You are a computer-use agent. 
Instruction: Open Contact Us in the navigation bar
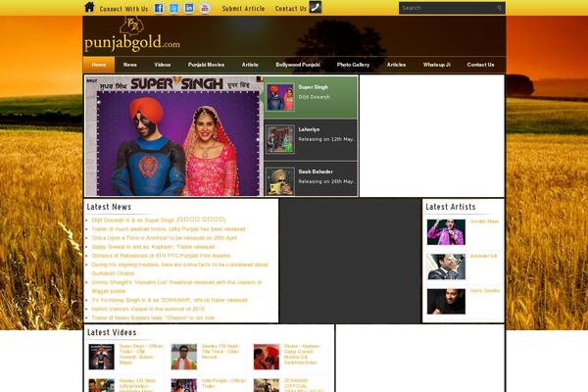(480, 65)
